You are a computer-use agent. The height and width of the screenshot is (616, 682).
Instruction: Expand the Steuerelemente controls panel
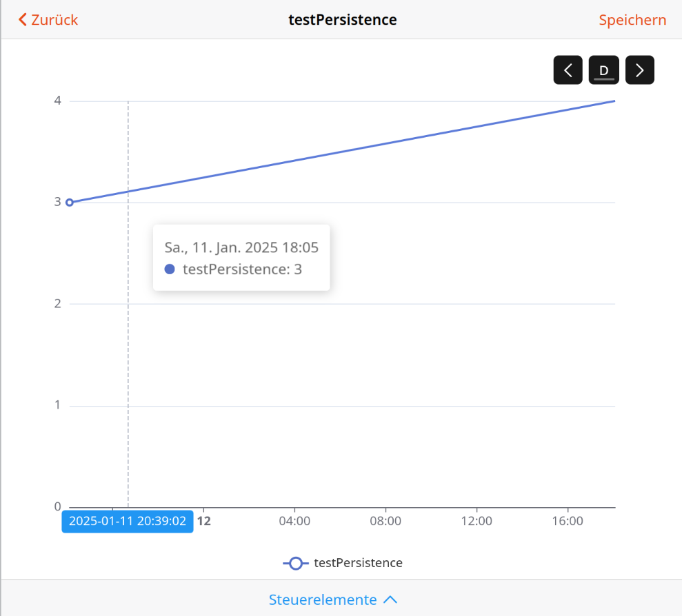click(323, 599)
